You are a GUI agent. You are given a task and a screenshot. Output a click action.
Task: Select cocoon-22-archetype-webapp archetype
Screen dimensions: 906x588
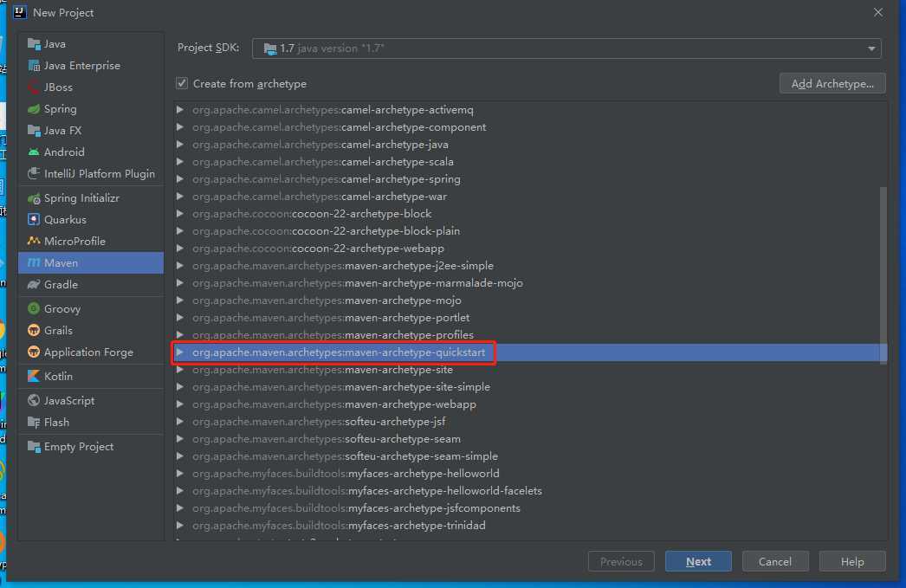(x=530, y=249)
